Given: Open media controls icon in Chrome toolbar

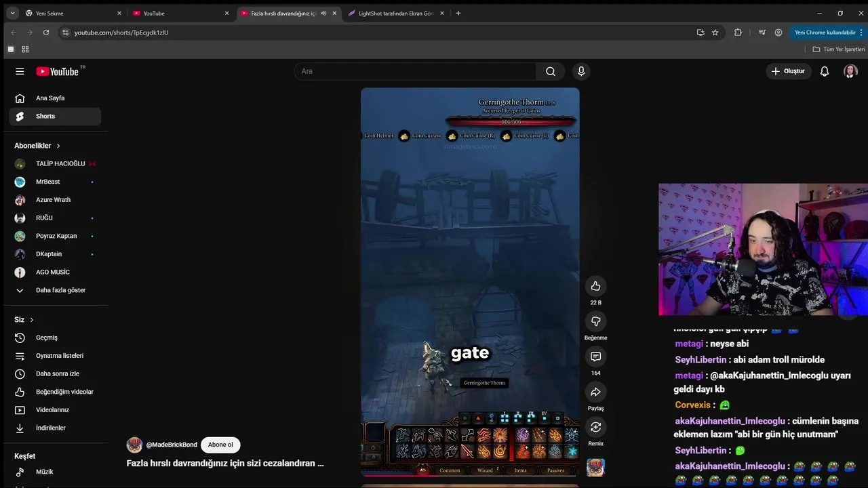Looking at the screenshot, I should 762,32.
